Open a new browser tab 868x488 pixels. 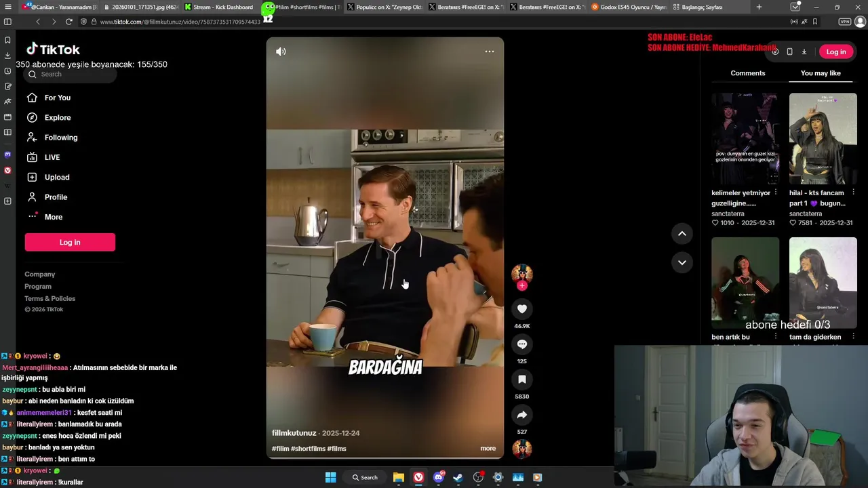[x=759, y=7]
